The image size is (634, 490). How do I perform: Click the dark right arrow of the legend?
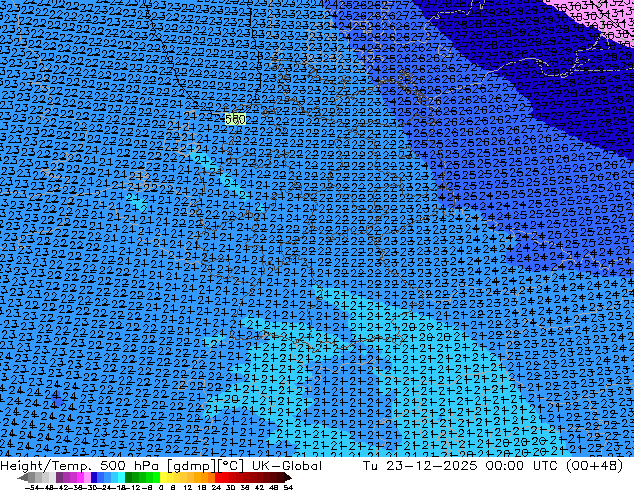pos(287,477)
